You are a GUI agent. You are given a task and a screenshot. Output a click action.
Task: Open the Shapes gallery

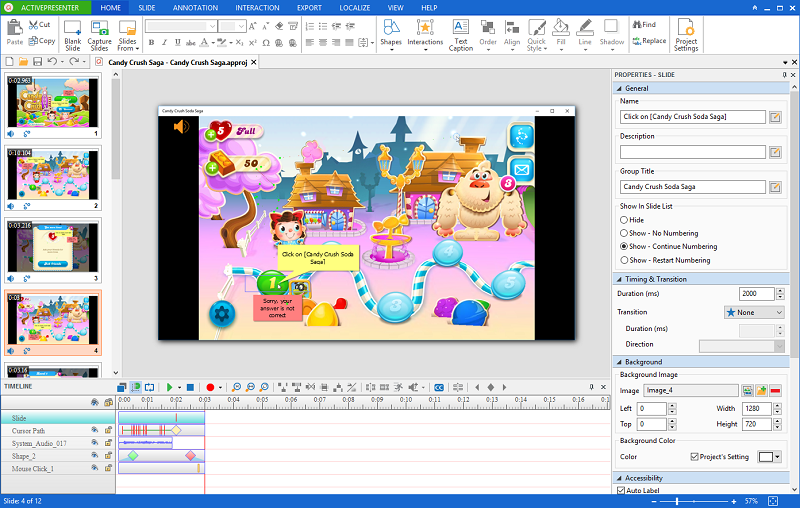tap(391, 35)
